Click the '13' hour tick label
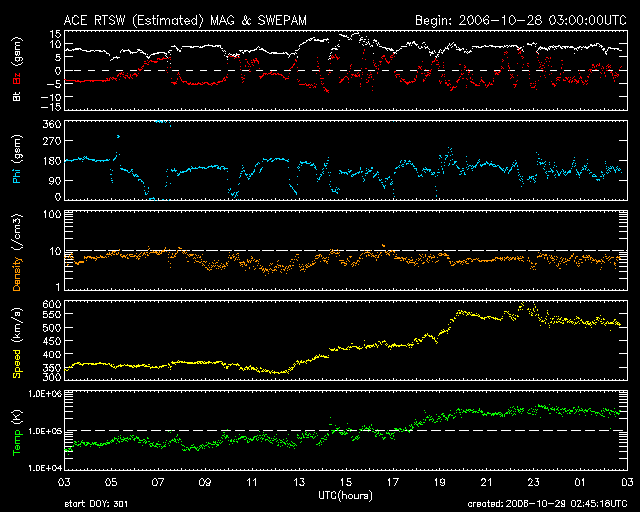Image resolution: width=640 pixels, height=512 pixels. (x=299, y=483)
